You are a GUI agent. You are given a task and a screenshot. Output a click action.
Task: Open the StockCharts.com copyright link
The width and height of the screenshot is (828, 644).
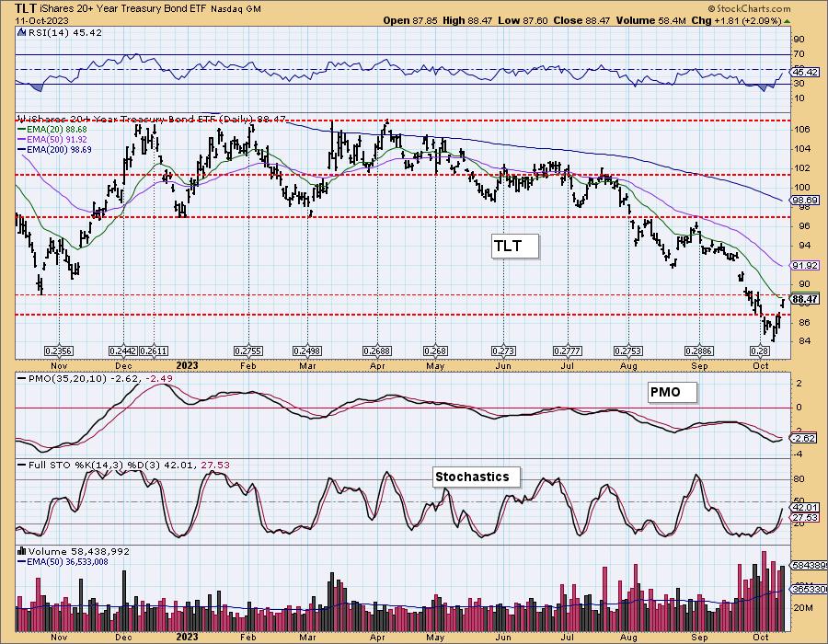(x=749, y=8)
